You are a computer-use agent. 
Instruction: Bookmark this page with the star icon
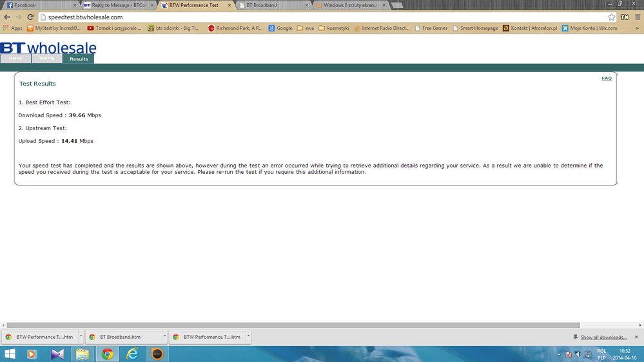[612, 17]
